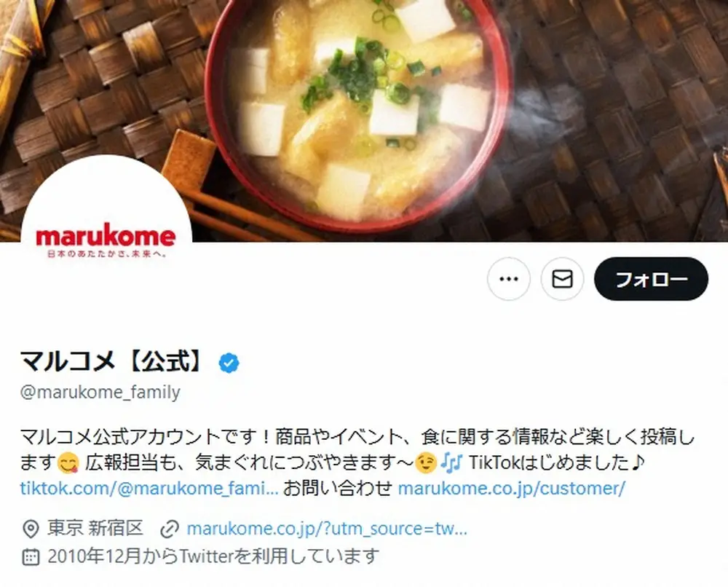Click the お問い合わせ text in bio
This screenshot has width=728, height=587.
(338, 488)
